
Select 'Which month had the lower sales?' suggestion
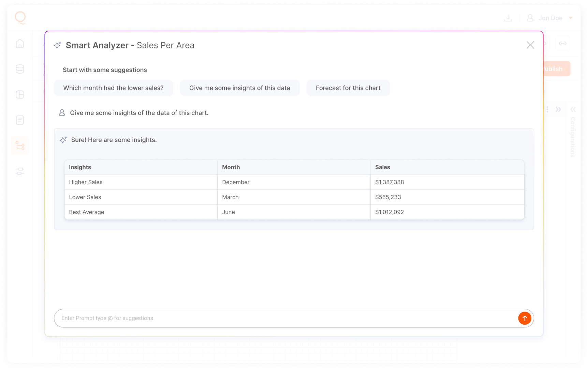pos(113,88)
